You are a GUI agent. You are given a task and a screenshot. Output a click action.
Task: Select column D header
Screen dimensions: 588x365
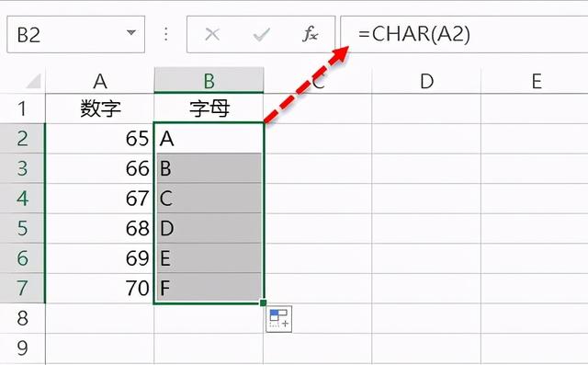point(426,81)
